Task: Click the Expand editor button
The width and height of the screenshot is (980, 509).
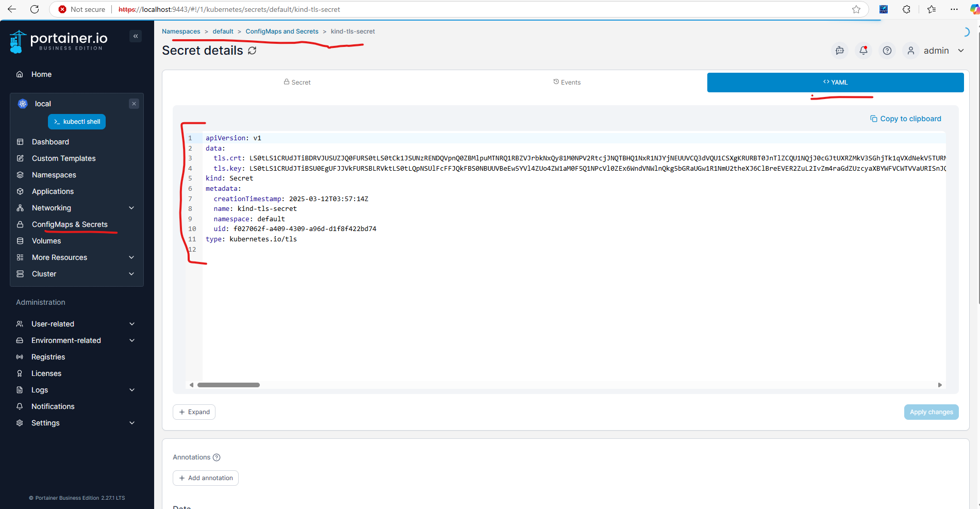Action: pyautogui.click(x=194, y=412)
